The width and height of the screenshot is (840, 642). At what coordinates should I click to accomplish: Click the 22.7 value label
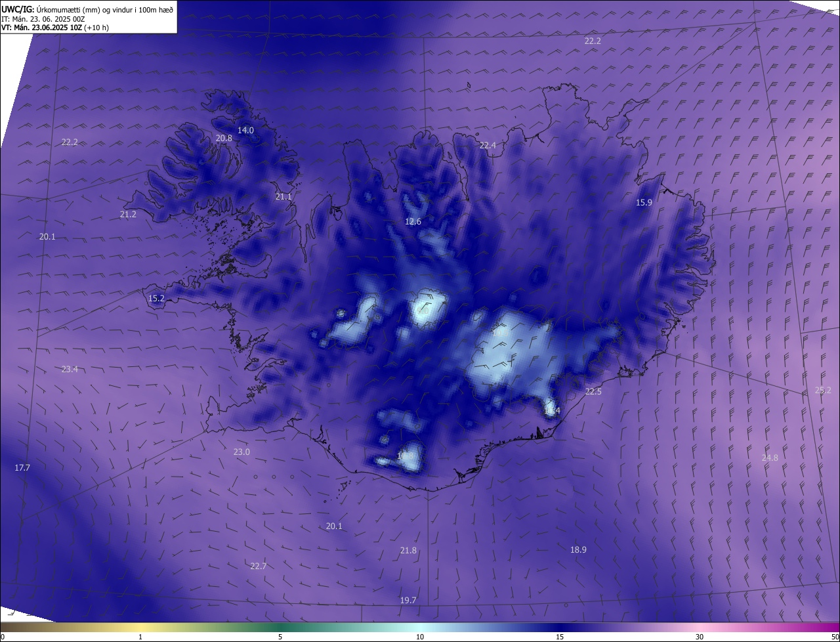tap(259, 566)
